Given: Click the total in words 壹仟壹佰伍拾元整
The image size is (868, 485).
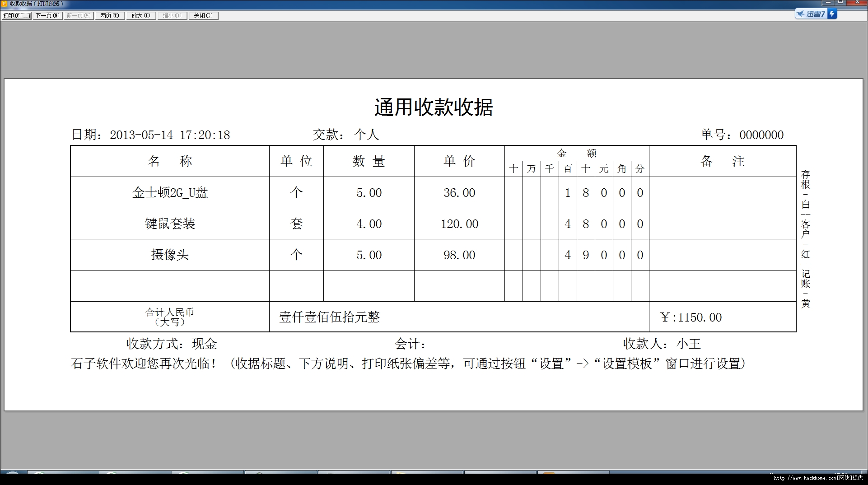Looking at the screenshot, I should [x=330, y=317].
